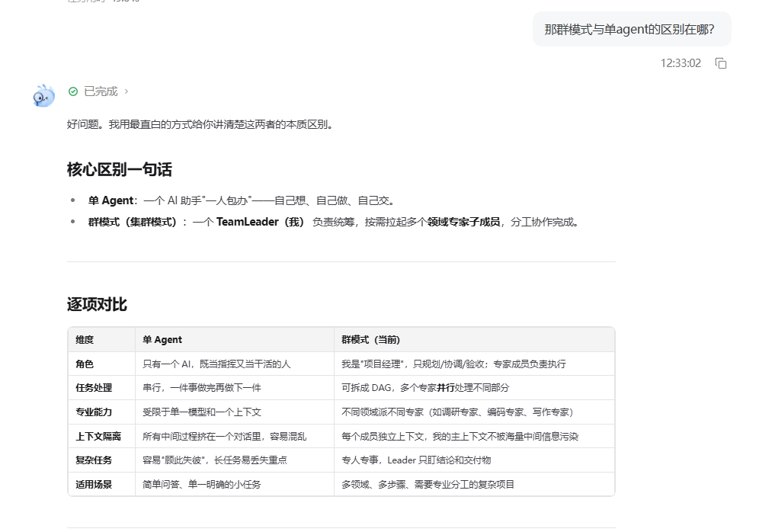Select the 维度 table header cell

(x=101, y=340)
